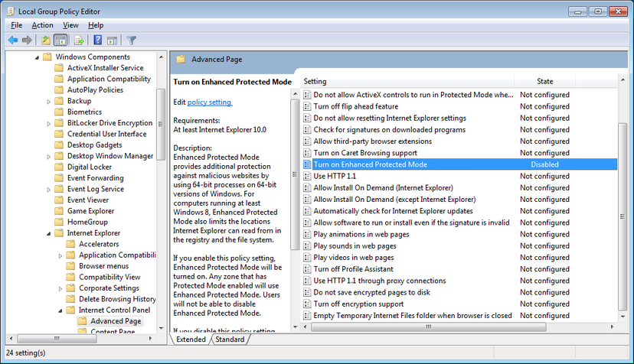Collapse the Internet Explorer node
This screenshot has width=634, height=364.
click(49, 233)
